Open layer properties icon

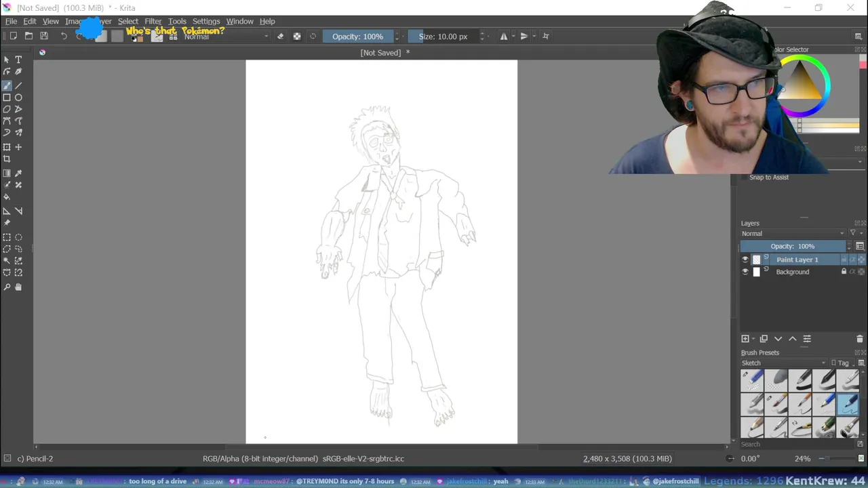click(x=807, y=339)
